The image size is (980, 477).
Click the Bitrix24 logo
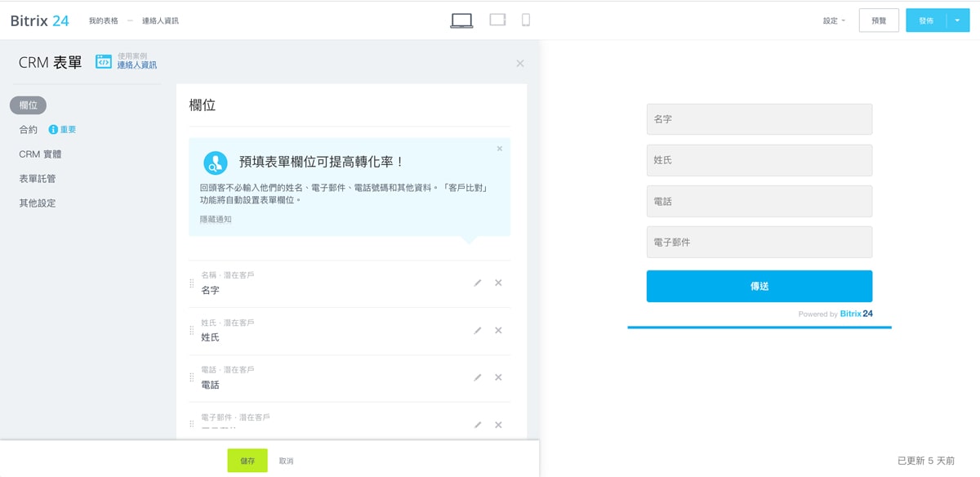[x=39, y=20]
